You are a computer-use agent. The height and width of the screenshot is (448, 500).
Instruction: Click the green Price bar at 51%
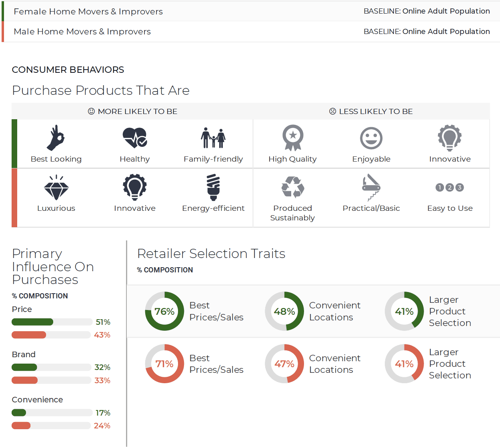(32, 322)
